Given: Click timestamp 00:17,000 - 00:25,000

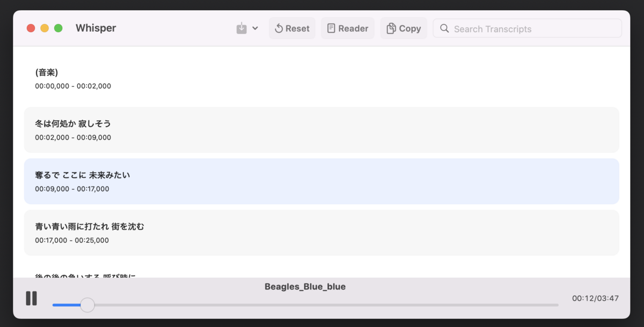Looking at the screenshot, I should click(x=72, y=240).
